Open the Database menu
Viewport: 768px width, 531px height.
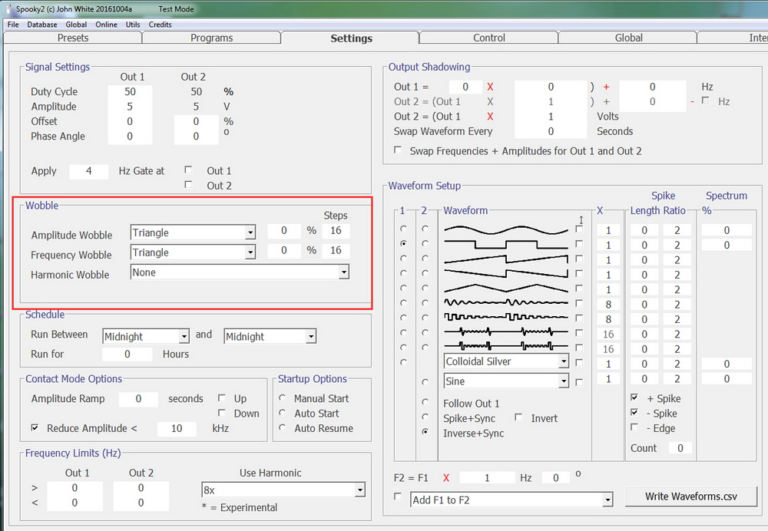[x=42, y=24]
